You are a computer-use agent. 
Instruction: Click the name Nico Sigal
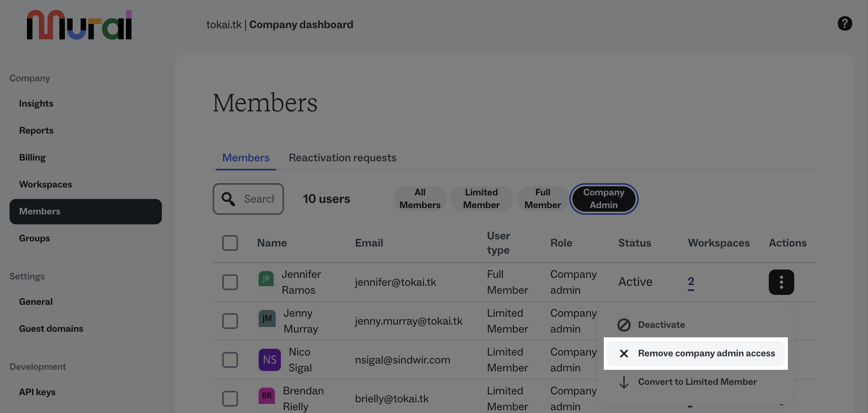click(x=300, y=360)
